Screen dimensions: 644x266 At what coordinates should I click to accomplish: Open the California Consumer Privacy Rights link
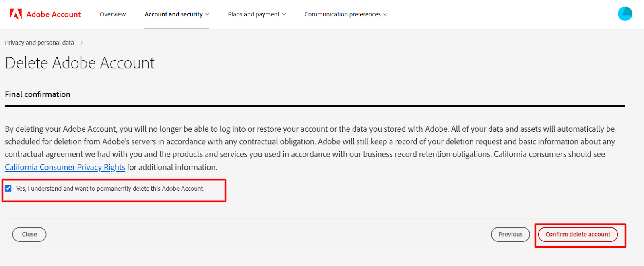(x=65, y=167)
